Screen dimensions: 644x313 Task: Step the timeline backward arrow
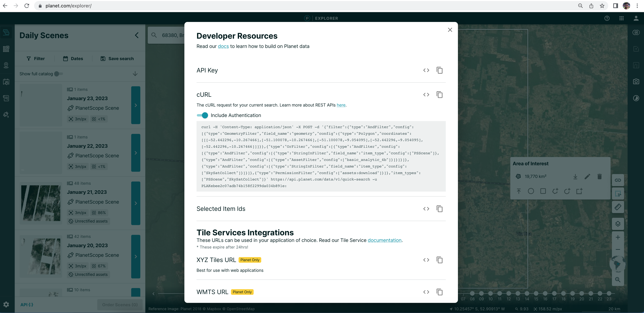153,294
